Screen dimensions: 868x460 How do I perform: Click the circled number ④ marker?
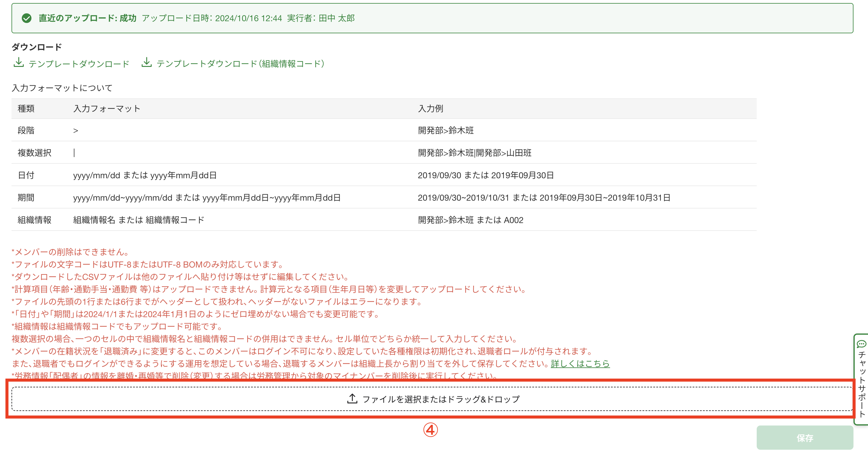[430, 430]
